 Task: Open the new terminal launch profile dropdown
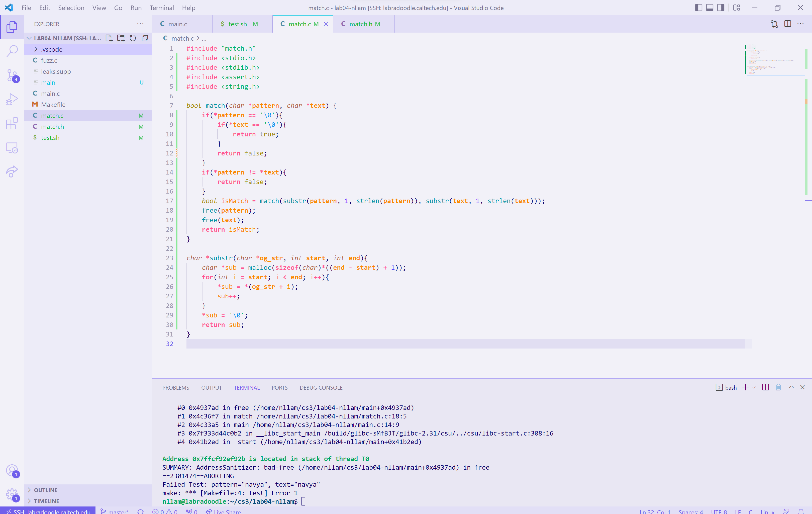(754, 387)
